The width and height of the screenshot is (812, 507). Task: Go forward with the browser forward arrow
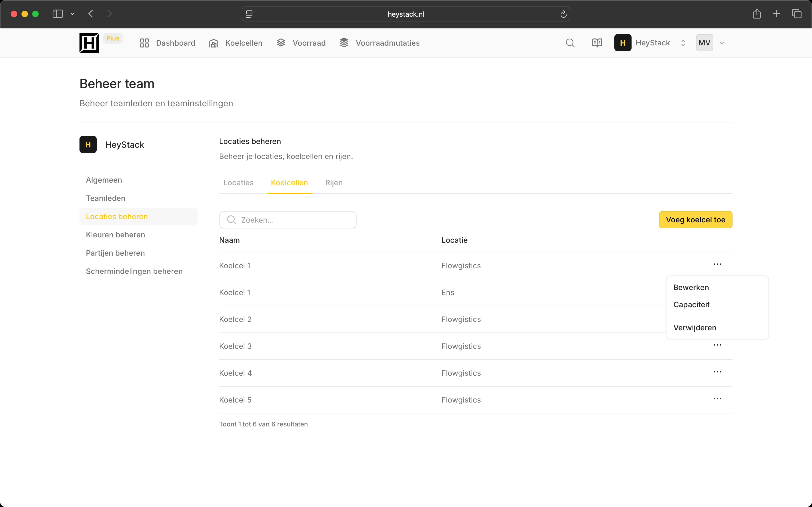pyautogui.click(x=110, y=14)
